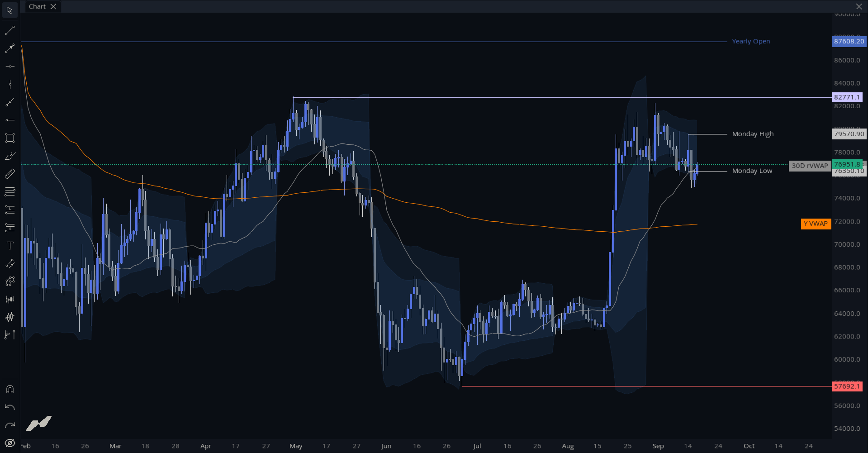Select the extended ray line tool
This screenshot has width=868, height=453.
coord(9,102)
